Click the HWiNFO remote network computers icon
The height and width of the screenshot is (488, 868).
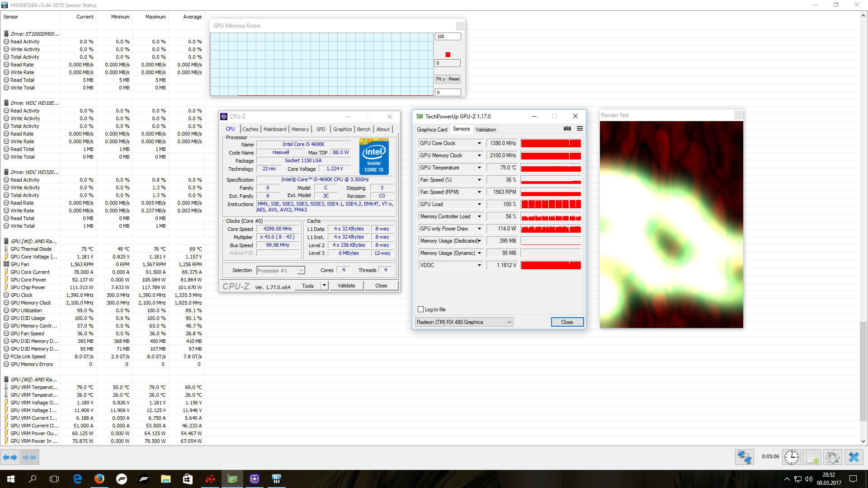point(744,457)
